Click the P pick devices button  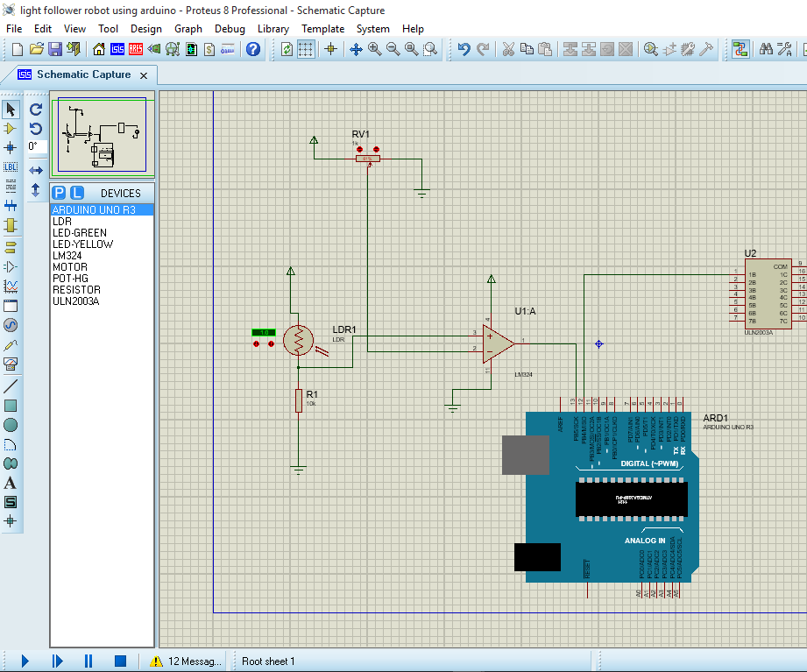pyautogui.click(x=60, y=193)
